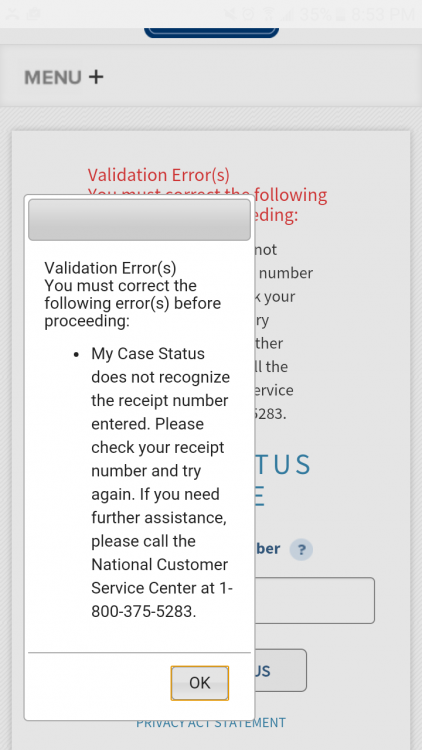Click the dialog's Validation Error(s) message text
Image resolution: width=422 pixels, height=750 pixels.
click(x=111, y=268)
